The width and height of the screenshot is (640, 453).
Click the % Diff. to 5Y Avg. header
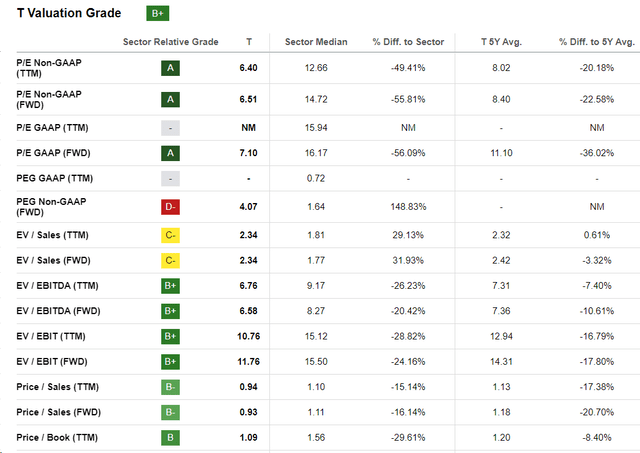click(597, 41)
